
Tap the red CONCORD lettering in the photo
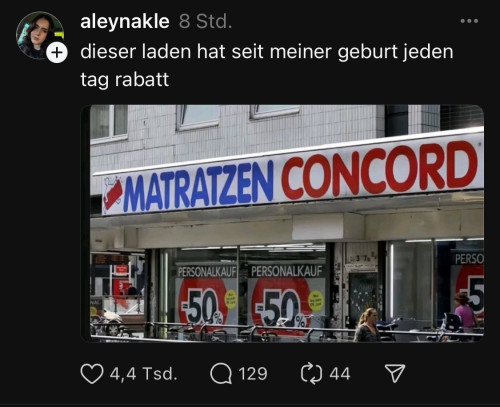[379, 170]
